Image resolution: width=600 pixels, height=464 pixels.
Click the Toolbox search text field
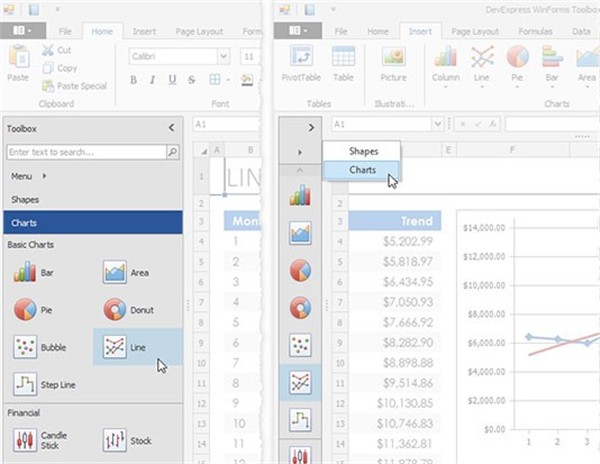click(86, 152)
